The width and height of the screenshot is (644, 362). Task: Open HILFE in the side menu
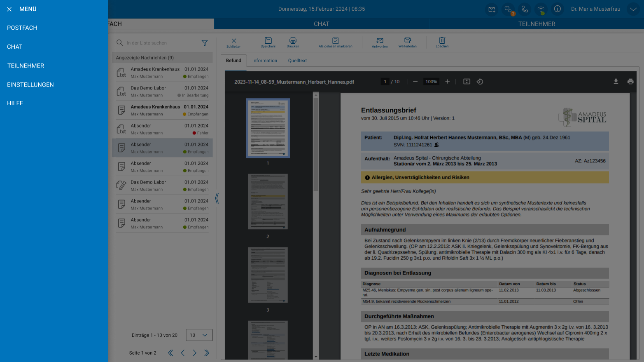click(x=15, y=103)
